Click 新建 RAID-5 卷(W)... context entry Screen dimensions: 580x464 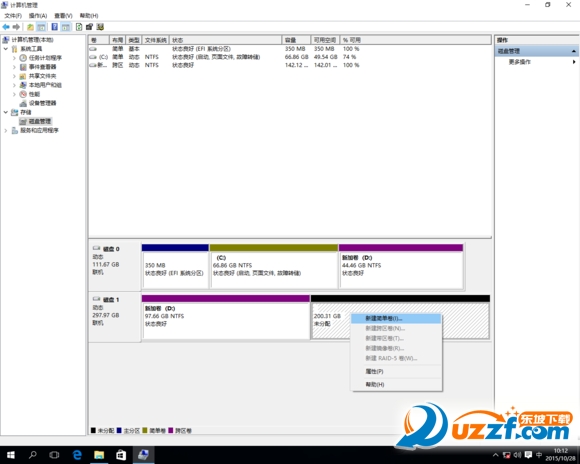click(396, 358)
